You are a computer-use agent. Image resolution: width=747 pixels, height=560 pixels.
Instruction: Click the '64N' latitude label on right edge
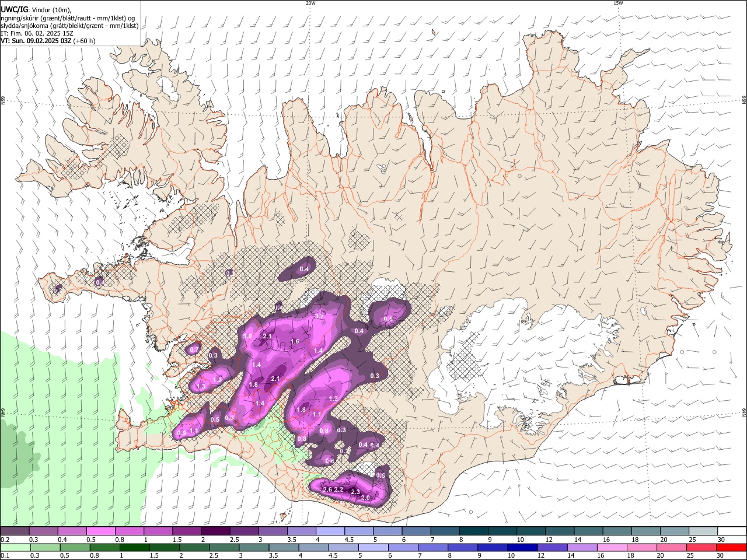pyautogui.click(x=744, y=412)
